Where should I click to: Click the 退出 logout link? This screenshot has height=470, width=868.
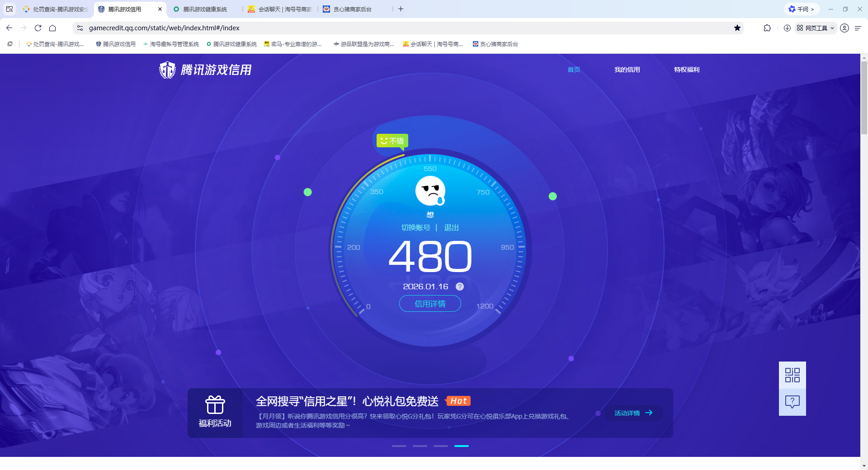(452, 227)
